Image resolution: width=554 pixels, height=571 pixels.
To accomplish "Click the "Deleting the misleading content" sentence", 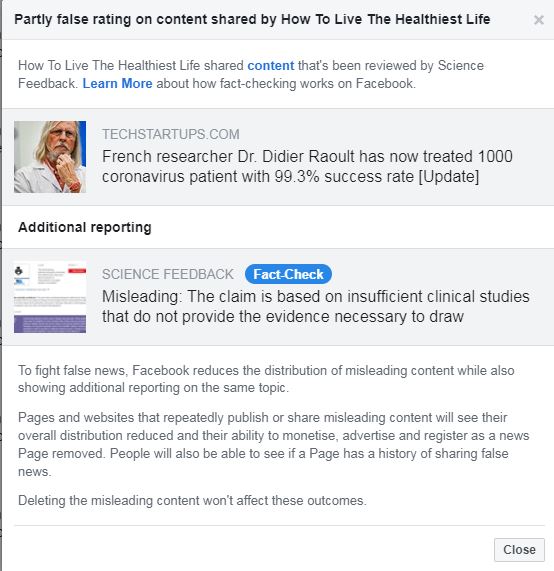I will [192, 500].
